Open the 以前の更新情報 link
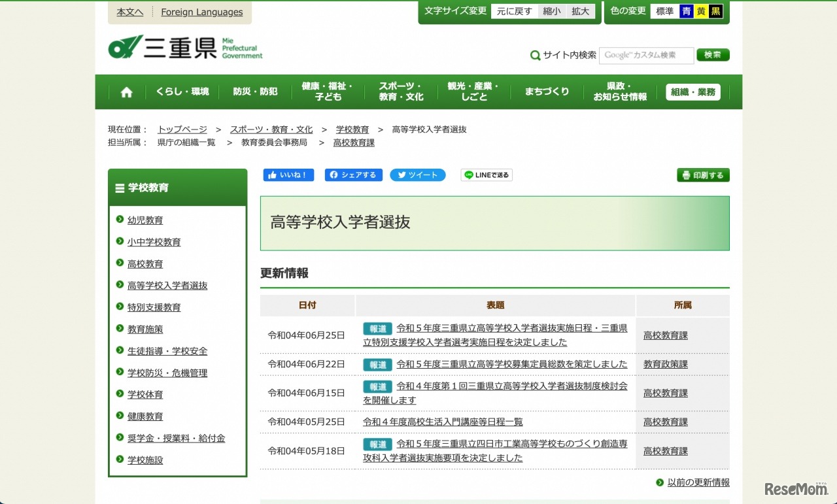The height and width of the screenshot is (504, 837). 698,482
